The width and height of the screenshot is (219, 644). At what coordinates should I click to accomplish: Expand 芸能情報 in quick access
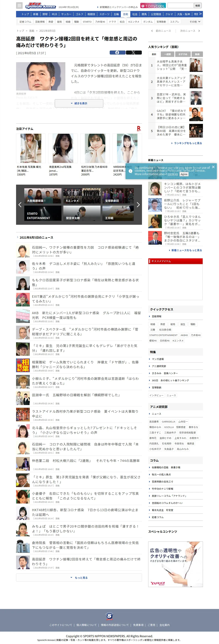point(157,316)
